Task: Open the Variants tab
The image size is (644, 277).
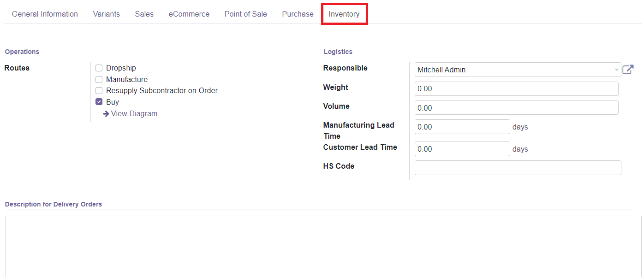Action: pos(106,14)
